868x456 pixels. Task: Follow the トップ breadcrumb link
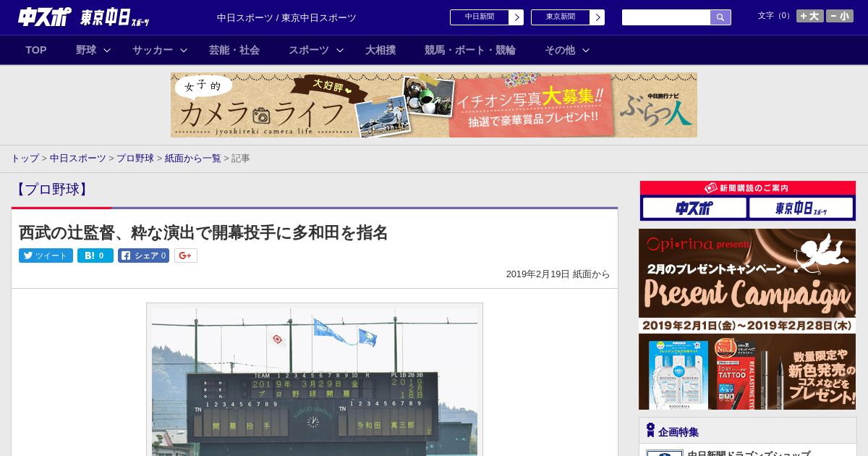click(25, 158)
